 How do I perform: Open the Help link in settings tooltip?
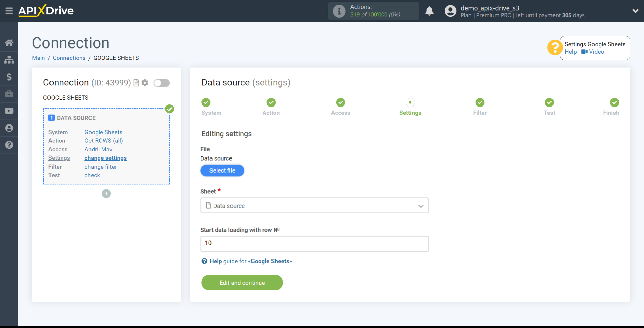pyautogui.click(x=570, y=52)
